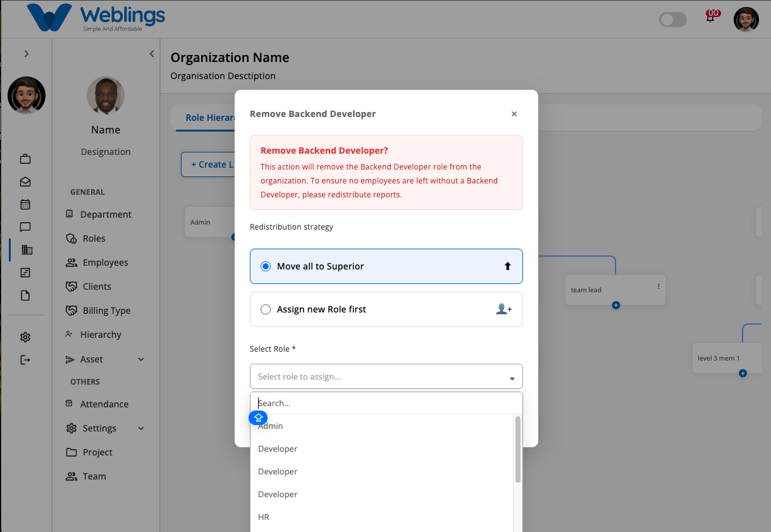771x532 pixels.
Task: Switch to the Role Hierarchy tab
Action: click(206, 118)
